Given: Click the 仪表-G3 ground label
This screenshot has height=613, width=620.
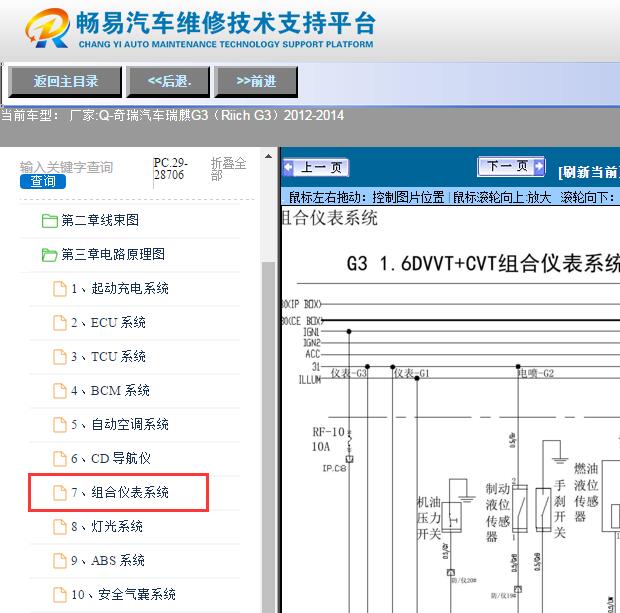Looking at the screenshot, I should click(x=349, y=373).
